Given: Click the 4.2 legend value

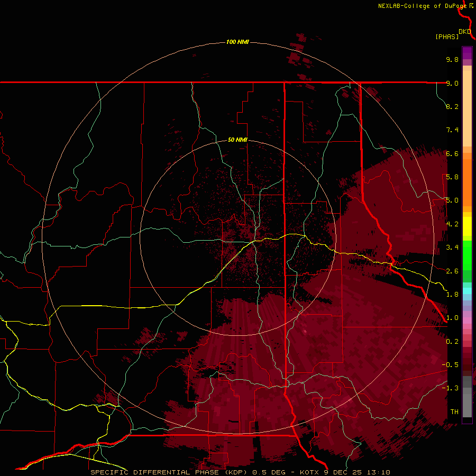Looking at the screenshot, I should [452, 224].
